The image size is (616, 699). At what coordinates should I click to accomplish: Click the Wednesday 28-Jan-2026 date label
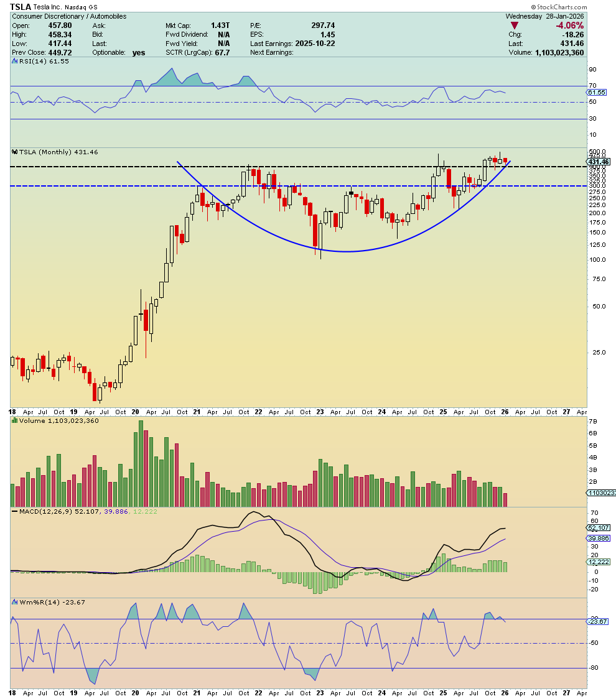coord(546,16)
